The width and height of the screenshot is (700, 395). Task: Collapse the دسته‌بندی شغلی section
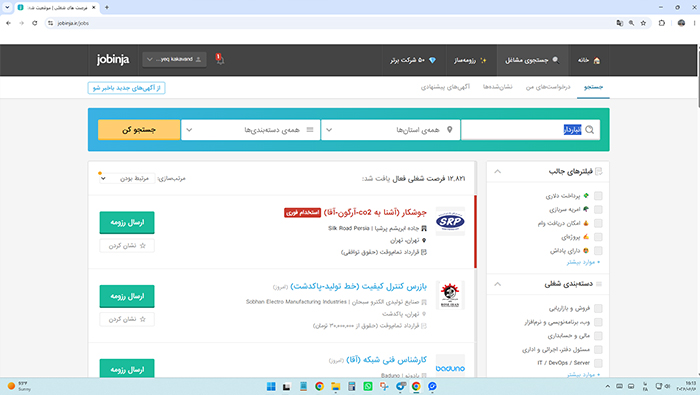(497, 284)
